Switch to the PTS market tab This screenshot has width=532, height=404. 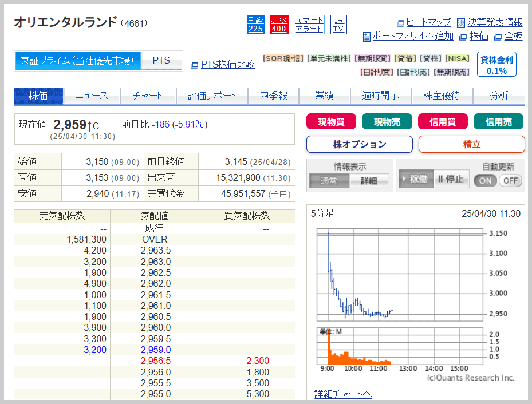click(x=161, y=61)
